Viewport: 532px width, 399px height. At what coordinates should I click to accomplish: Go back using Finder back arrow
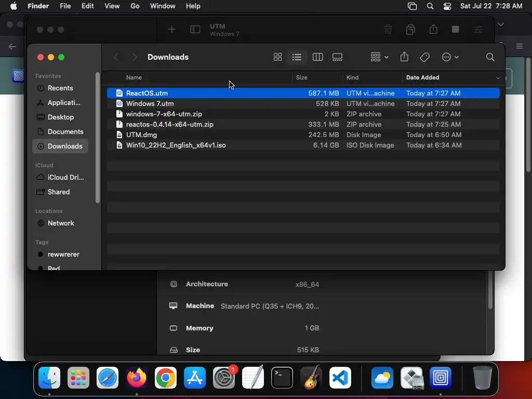tap(116, 57)
